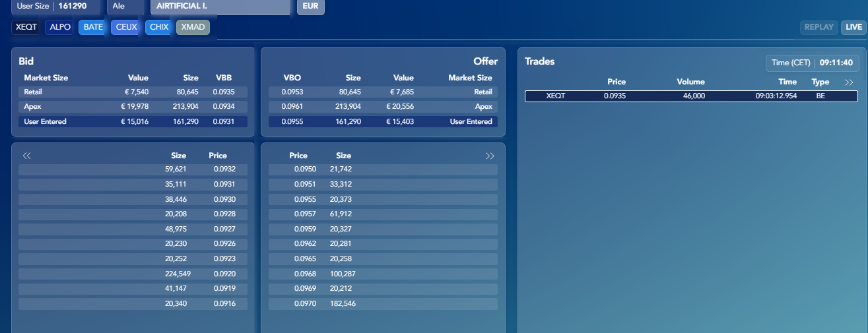868x333 pixels.
Task: Expand trades columns with double right chevron
Action: 849,82
